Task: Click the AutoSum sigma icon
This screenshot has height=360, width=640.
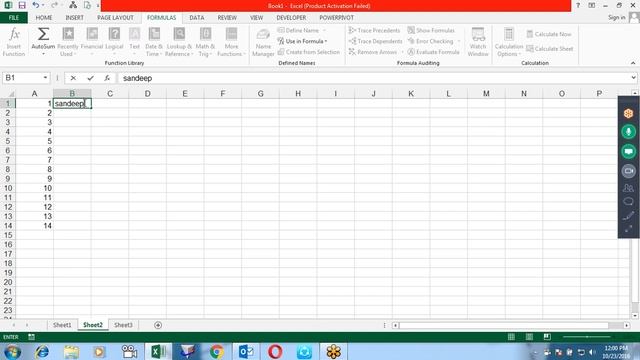Action: click(x=43, y=34)
